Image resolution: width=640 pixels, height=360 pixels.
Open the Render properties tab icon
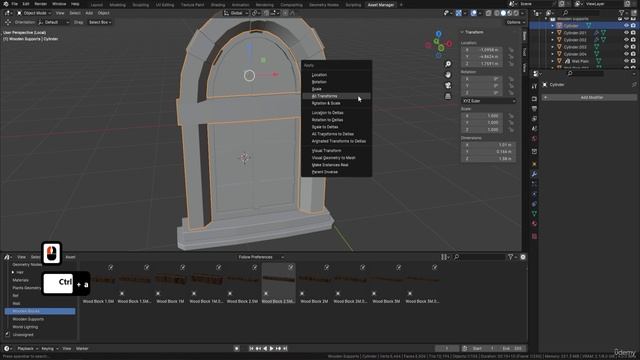pos(534,99)
